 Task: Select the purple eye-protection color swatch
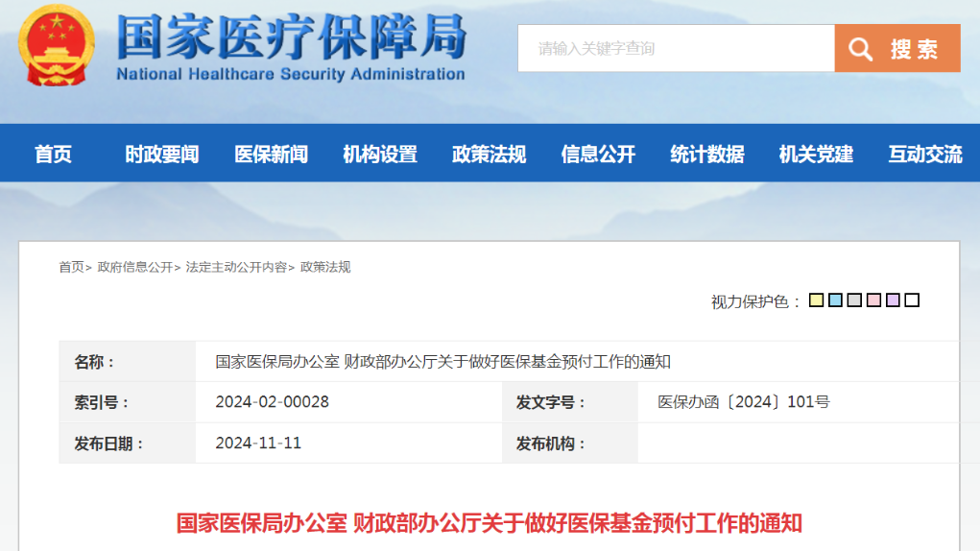click(893, 299)
